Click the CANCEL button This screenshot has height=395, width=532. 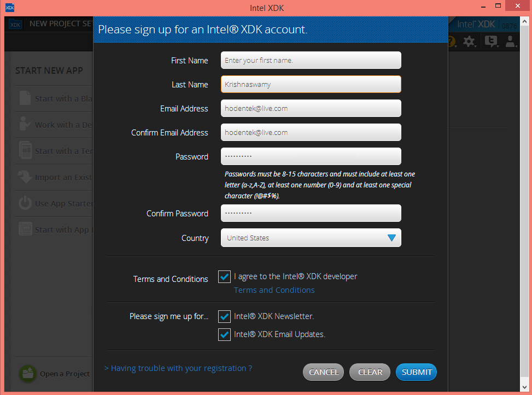point(323,372)
